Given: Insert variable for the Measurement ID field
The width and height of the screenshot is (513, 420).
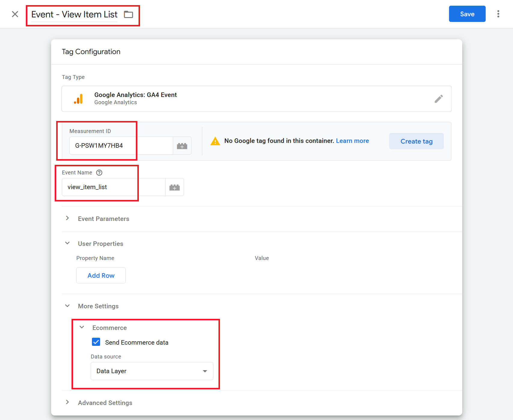Looking at the screenshot, I should point(182,146).
